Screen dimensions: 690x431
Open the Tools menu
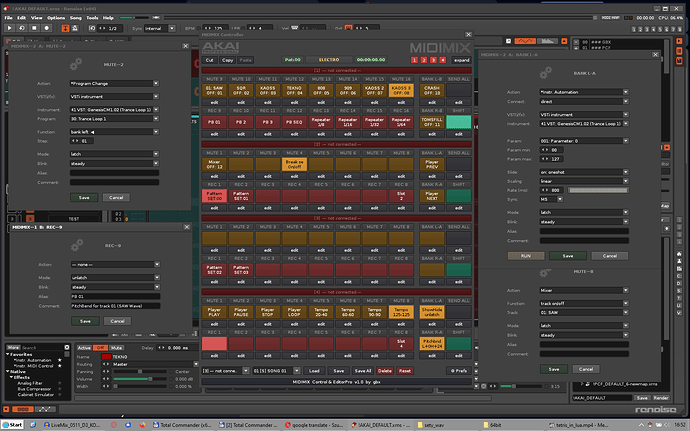coord(92,18)
